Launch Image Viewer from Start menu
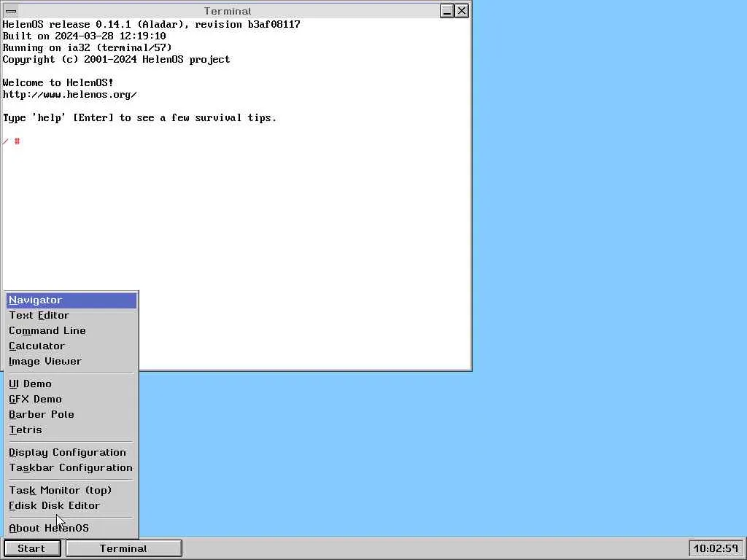Image resolution: width=747 pixels, height=560 pixels. (x=71, y=362)
